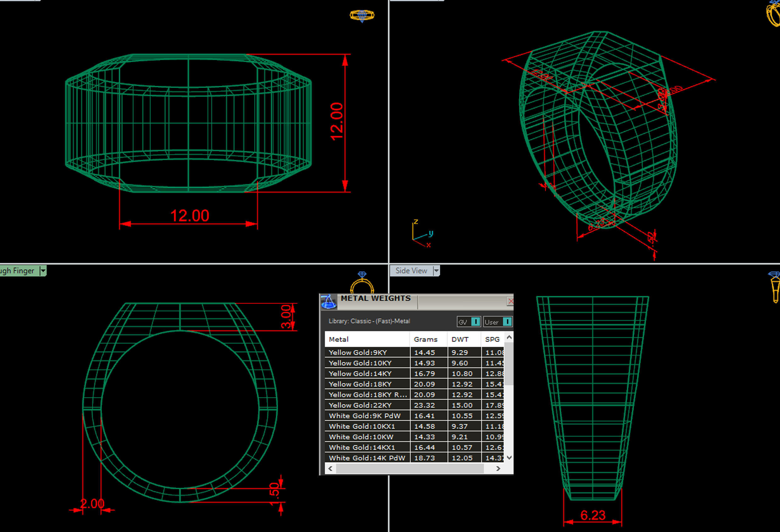Select the Yellow Gold:22KY row
The image size is (780, 532).
pyautogui.click(x=415, y=405)
